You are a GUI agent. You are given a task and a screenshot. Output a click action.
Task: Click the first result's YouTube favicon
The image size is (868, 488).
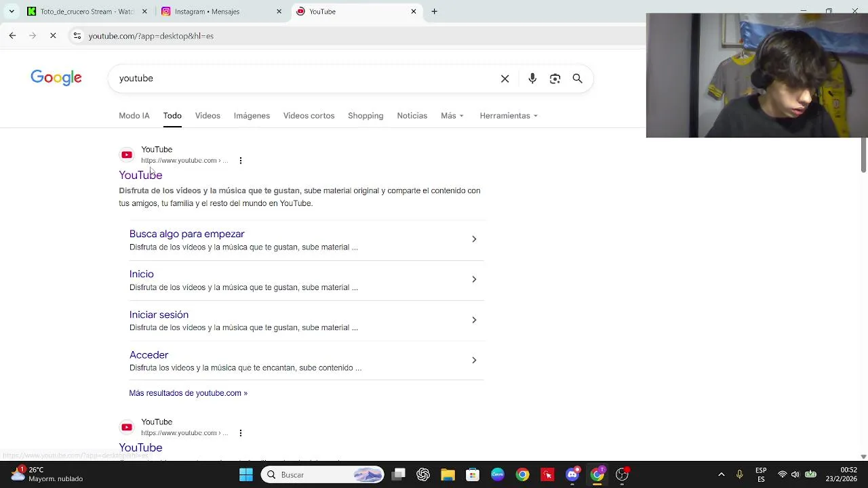pyautogui.click(x=127, y=155)
